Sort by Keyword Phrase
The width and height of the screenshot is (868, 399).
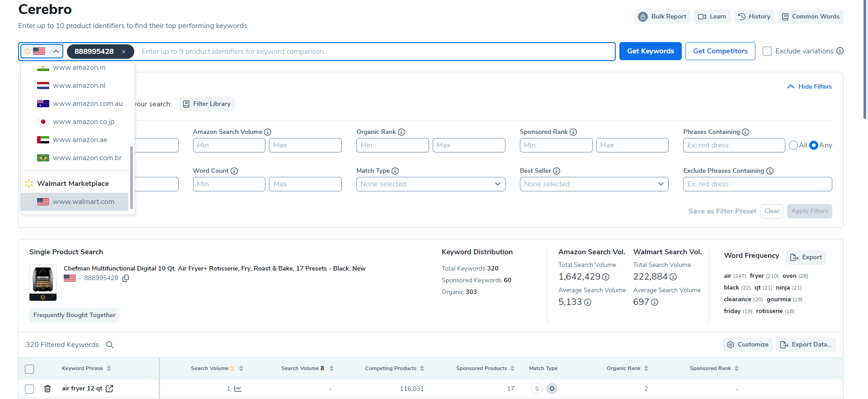tap(109, 369)
